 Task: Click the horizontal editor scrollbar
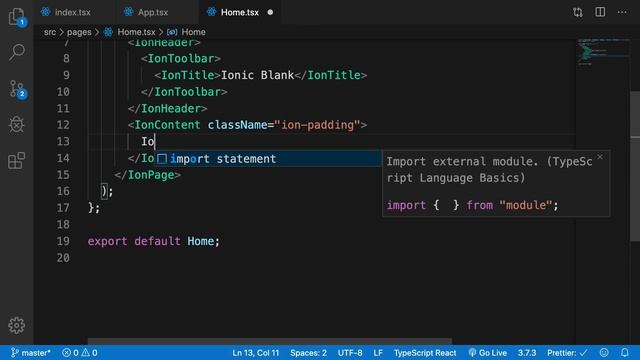click(x=269, y=341)
